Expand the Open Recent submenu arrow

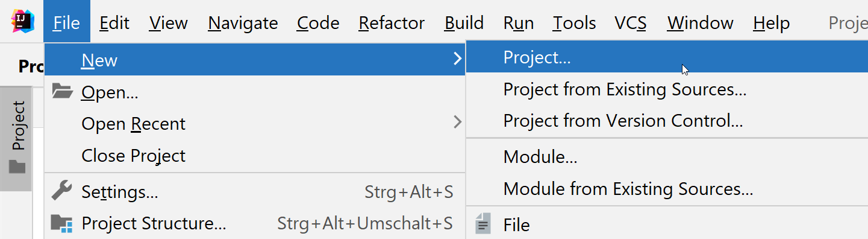[x=457, y=123]
